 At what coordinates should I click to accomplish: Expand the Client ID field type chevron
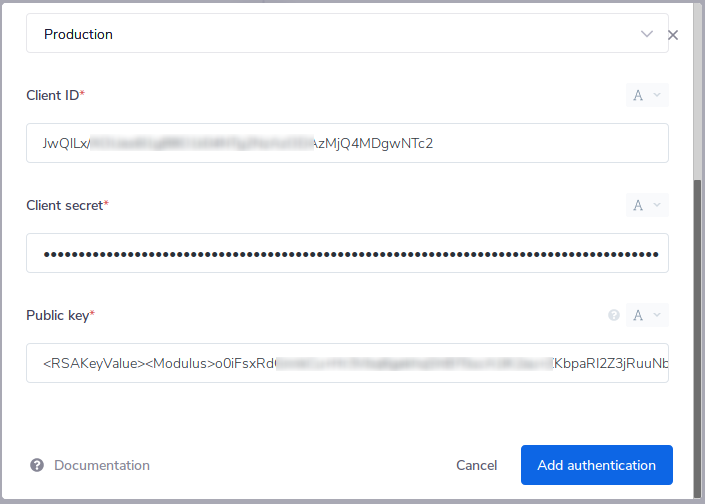click(656, 95)
